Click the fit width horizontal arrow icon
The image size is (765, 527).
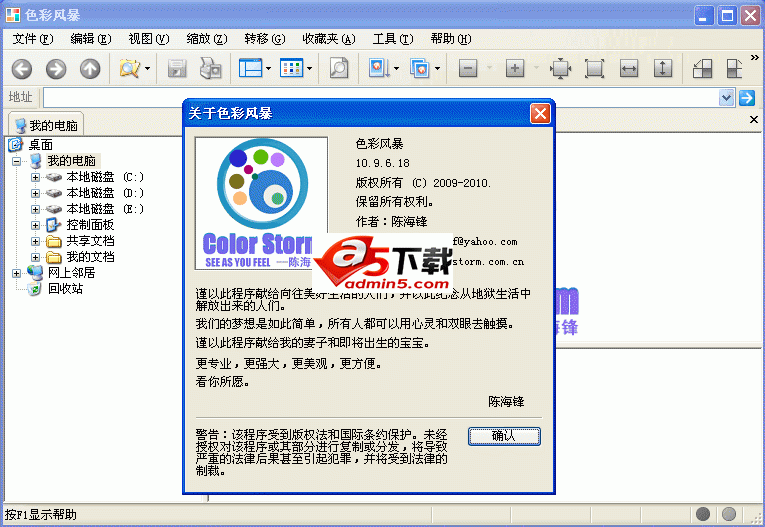coord(628,68)
